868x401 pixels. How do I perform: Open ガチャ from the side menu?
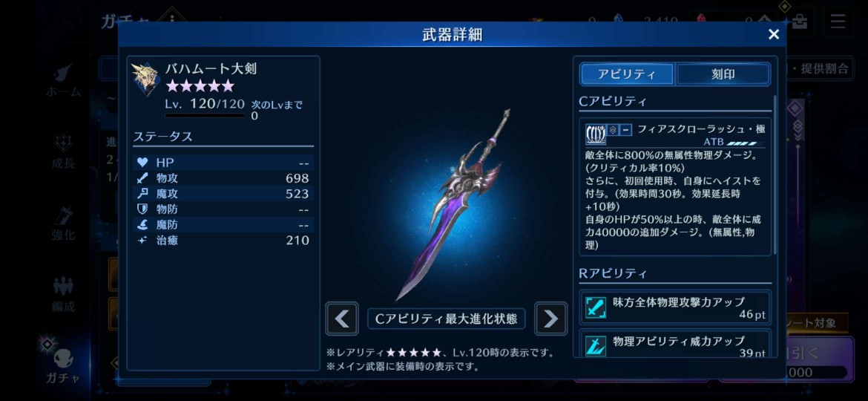tap(63, 365)
